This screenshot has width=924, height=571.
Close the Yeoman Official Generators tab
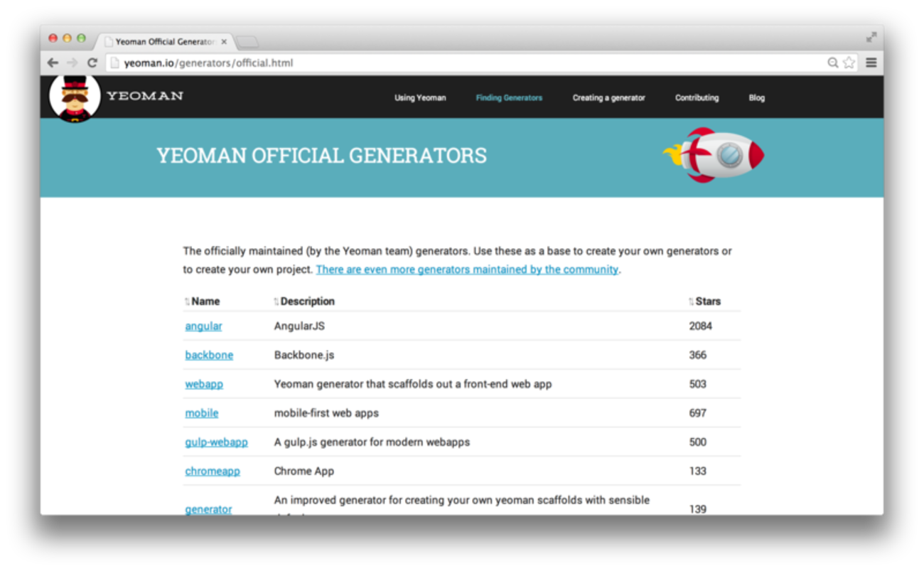point(224,42)
